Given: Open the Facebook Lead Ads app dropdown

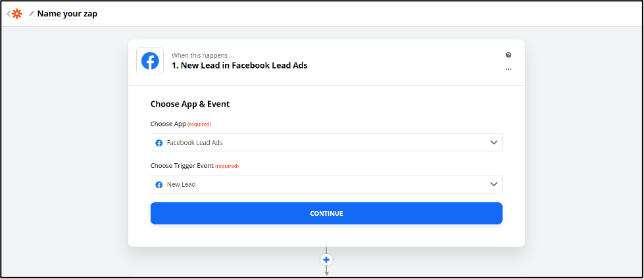Looking at the screenshot, I should (326, 142).
